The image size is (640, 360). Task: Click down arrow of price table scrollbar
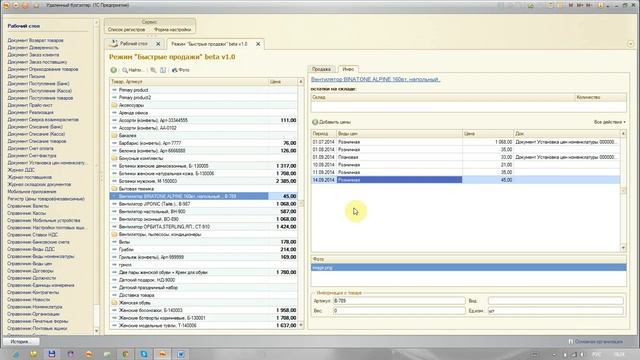(x=623, y=248)
